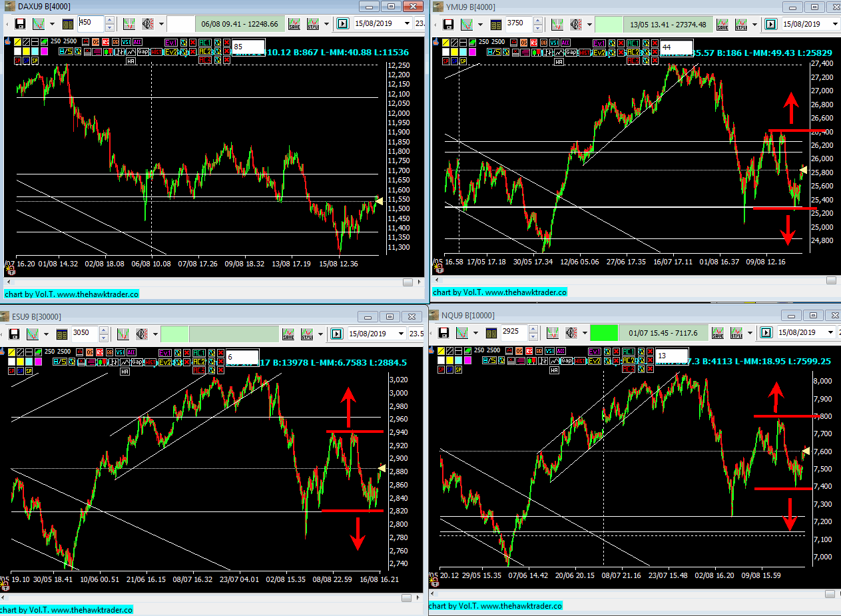Click the play button in DAXU9 toolbar
841x616 pixels.
[x=342, y=24]
